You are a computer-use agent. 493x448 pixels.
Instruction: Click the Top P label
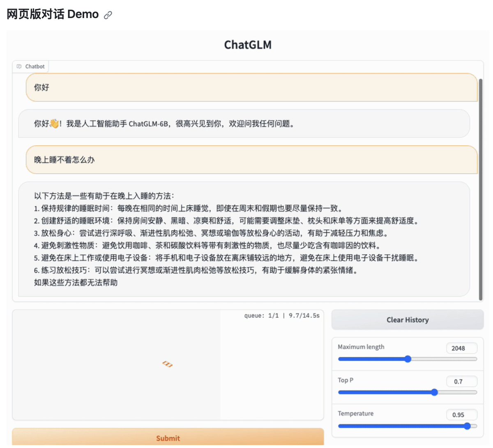(x=346, y=380)
